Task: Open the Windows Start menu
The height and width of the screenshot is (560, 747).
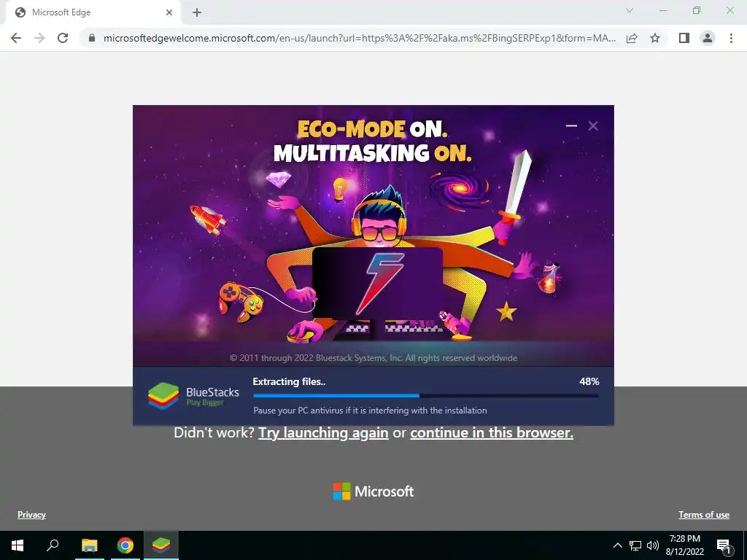Action: [18, 545]
